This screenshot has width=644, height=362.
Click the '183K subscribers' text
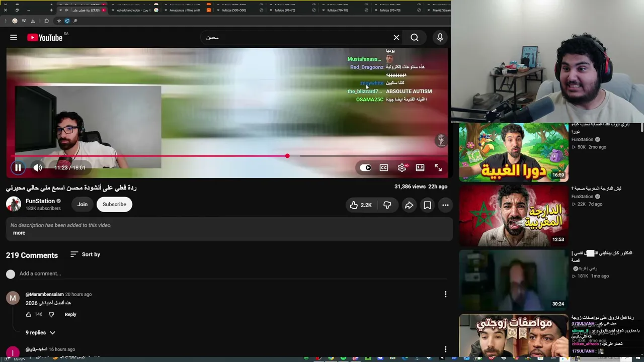tap(43, 209)
